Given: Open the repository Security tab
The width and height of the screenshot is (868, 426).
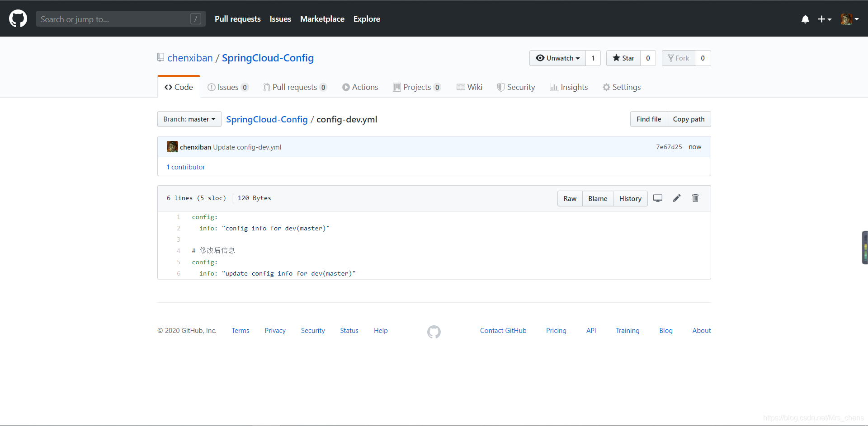Looking at the screenshot, I should 516,87.
